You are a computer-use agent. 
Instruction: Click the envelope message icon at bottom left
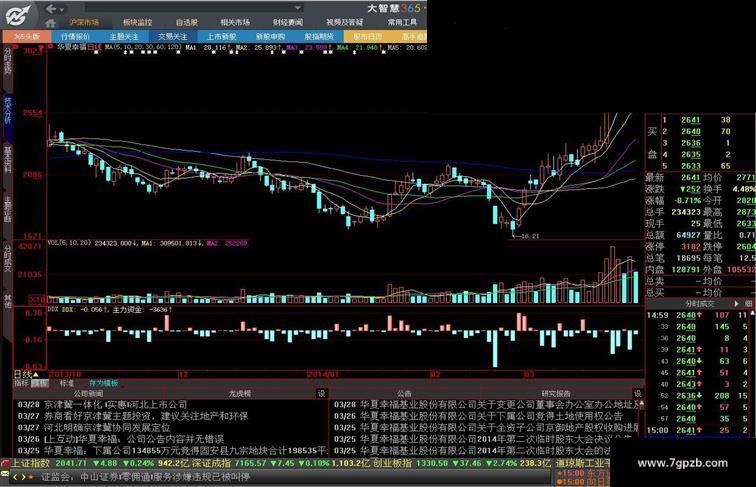pyautogui.click(x=5, y=475)
